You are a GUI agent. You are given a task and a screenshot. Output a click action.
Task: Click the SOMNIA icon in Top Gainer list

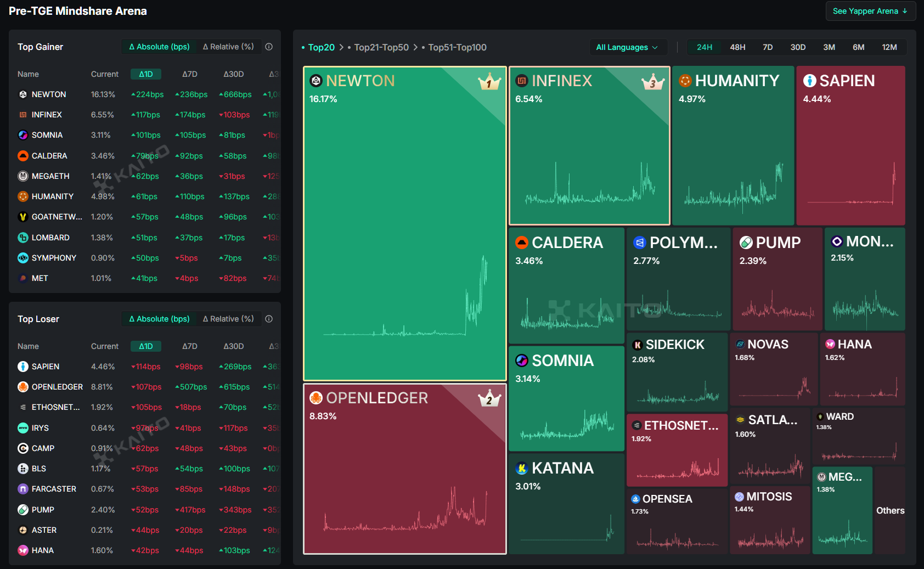click(23, 135)
